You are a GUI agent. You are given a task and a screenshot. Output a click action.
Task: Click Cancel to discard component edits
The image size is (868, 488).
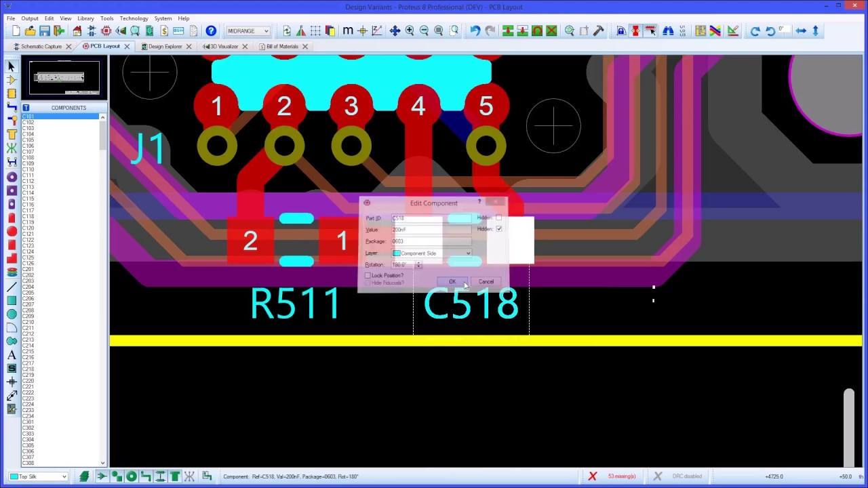(x=486, y=281)
